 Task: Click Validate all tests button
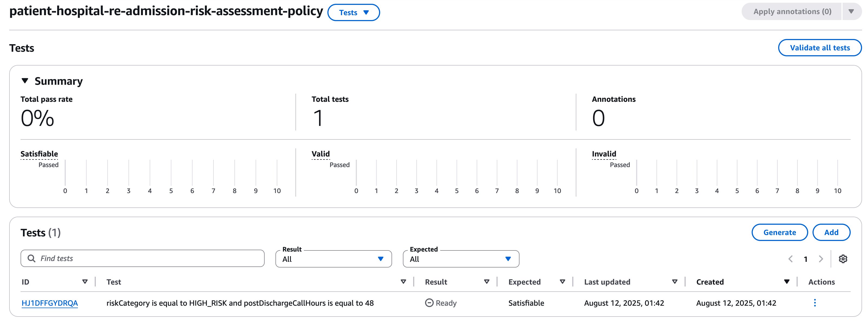820,48
